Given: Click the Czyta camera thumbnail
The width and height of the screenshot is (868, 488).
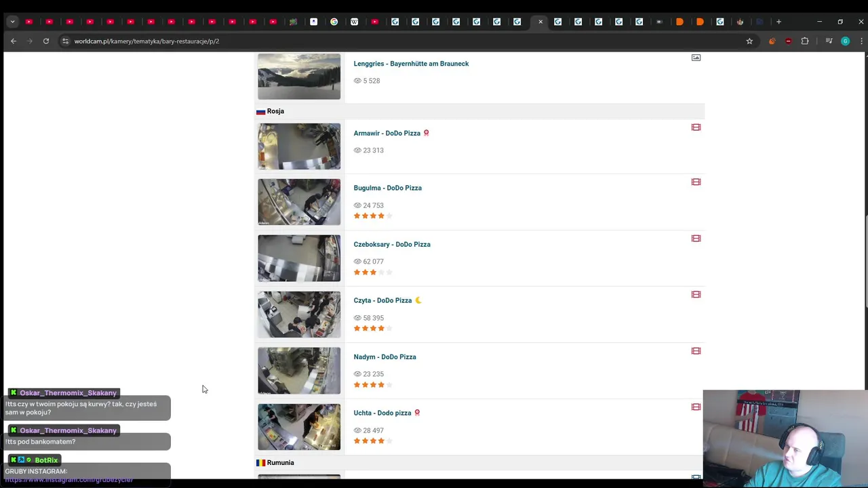Looking at the screenshot, I should (x=299, y=314).
